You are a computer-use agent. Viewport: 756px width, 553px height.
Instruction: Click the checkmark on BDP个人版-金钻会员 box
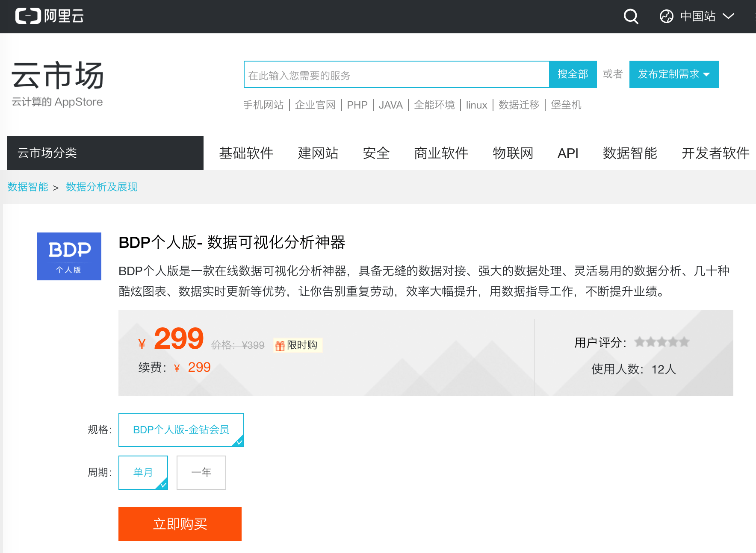pyautogui.click(x=239, y=442)
